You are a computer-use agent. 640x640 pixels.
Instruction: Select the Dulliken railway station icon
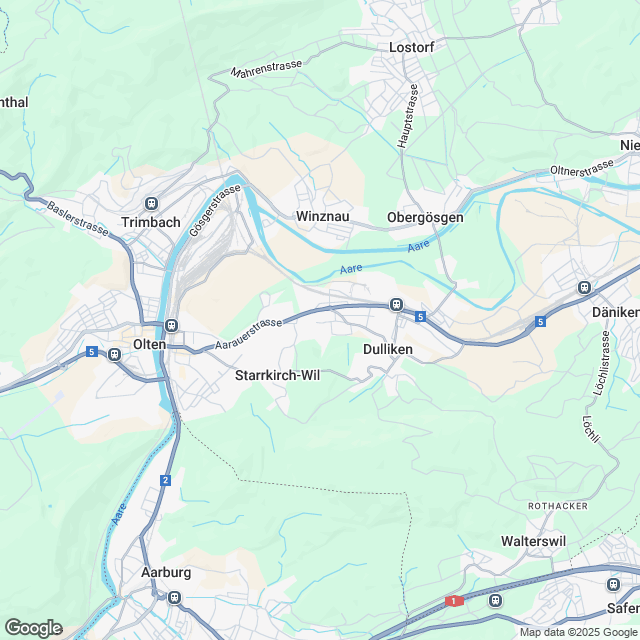(x=396, y=304)
